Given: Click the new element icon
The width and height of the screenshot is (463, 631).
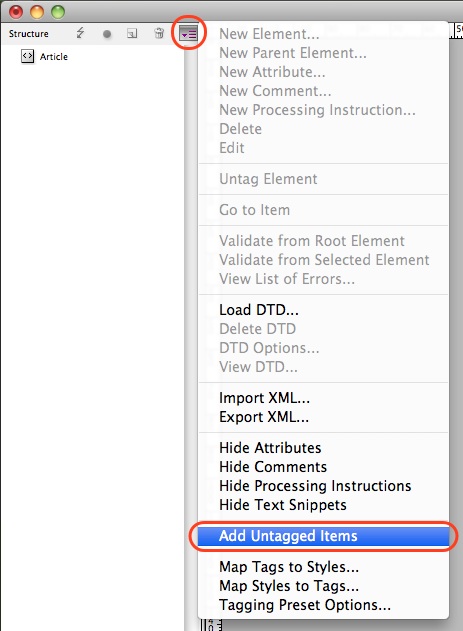Looking at the screenshot, I should tap(132, 33).
